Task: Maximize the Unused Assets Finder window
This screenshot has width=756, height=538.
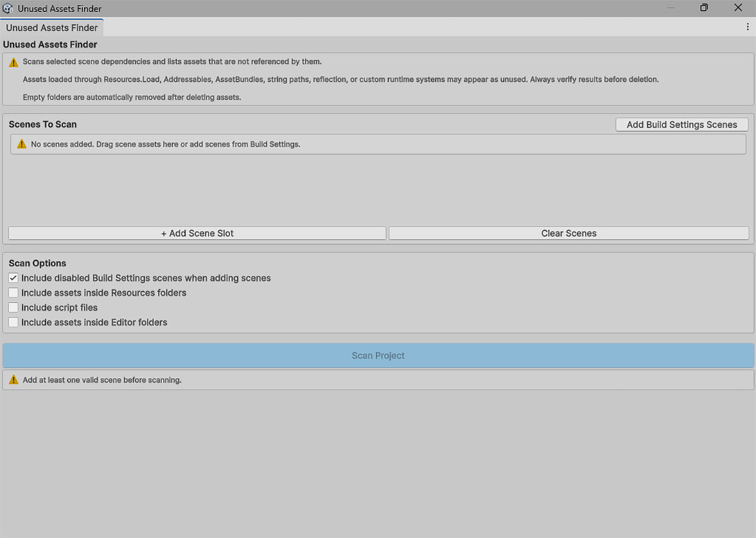Action: [704, 7]
